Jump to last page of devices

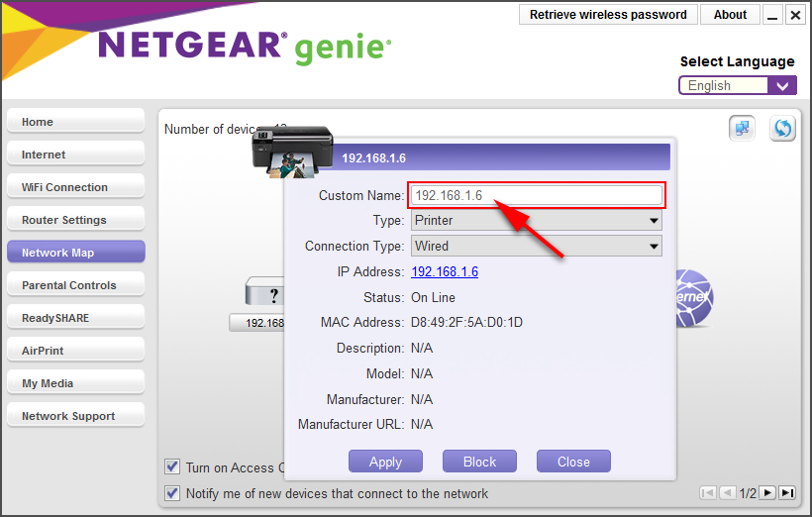pos(787,493)
